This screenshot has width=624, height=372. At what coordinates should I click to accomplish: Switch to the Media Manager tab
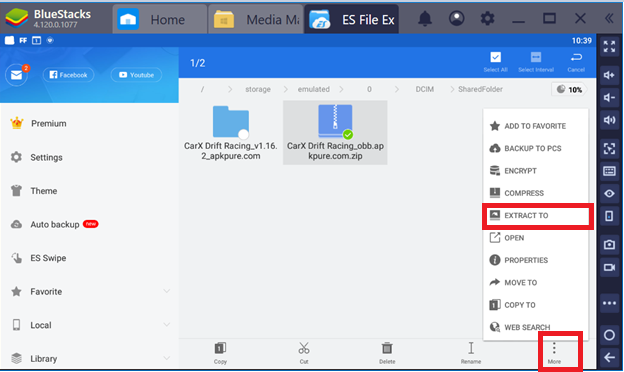tap(255, 19)
